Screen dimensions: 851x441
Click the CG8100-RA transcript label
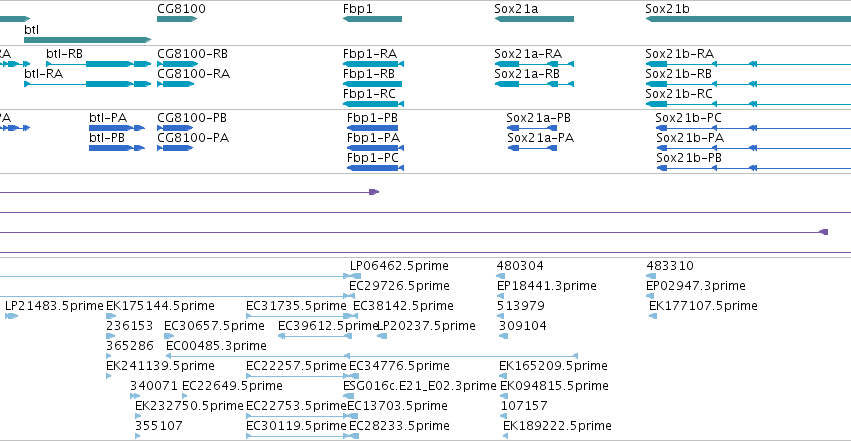pos(193,74)
